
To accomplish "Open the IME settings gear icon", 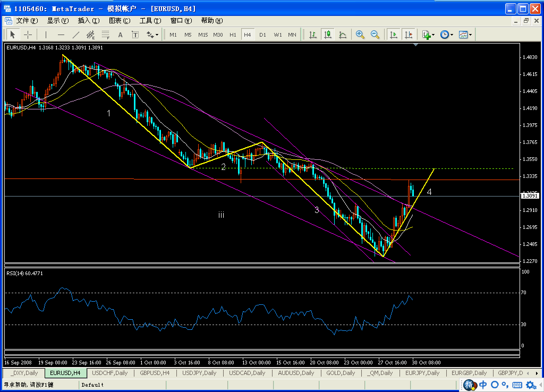I will [531, 385].
